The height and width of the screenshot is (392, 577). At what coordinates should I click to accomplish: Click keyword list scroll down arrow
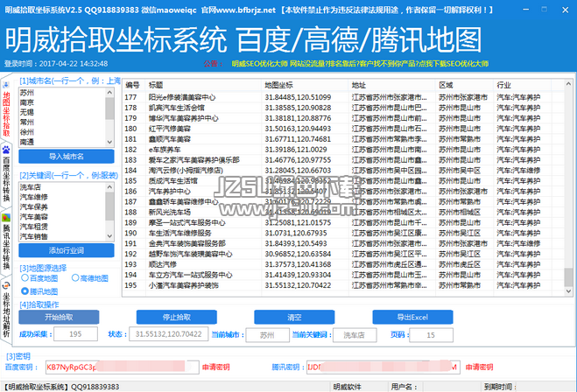[109, 236]
